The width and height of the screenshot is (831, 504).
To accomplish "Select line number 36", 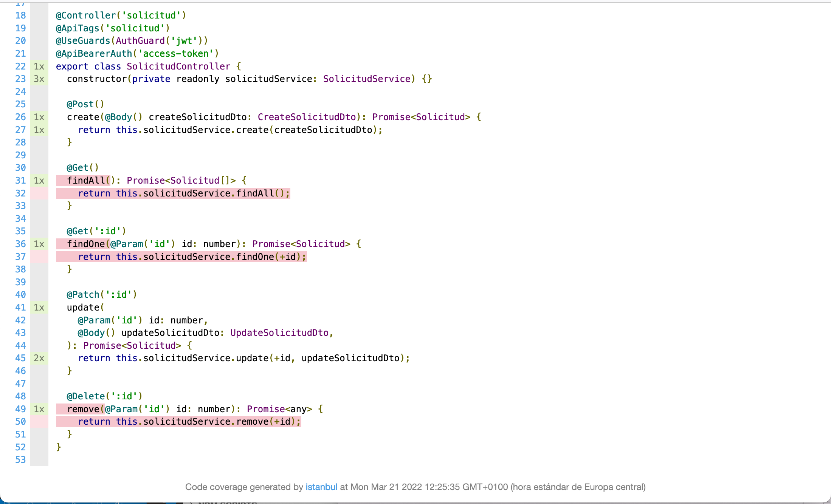I will pyautogui.click(x=20, y=244).
